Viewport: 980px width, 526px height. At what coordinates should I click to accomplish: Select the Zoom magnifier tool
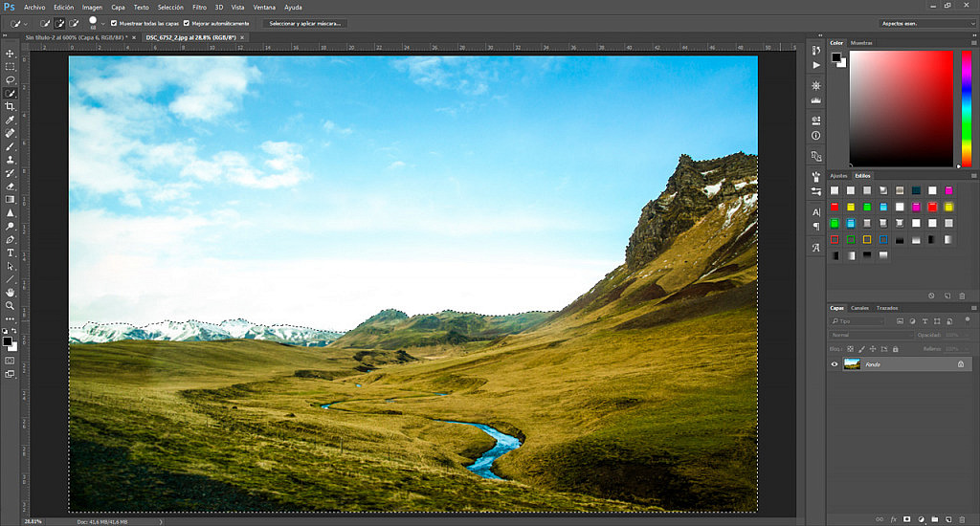click(x=10, y=305)
